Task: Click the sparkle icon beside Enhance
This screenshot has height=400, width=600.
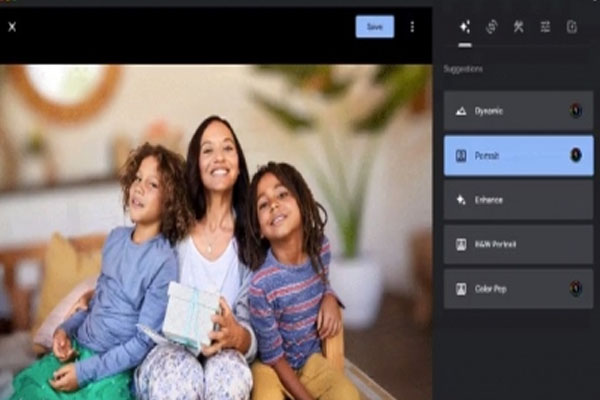Action: tap(461, 200)
